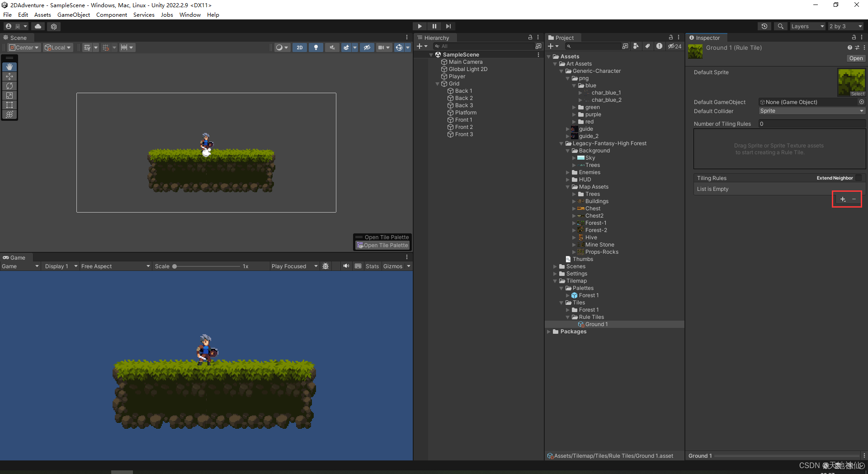Toggle scene audio mute
Image resolution: width=868 pixels, height=474 pixels.
click(332, 47)
